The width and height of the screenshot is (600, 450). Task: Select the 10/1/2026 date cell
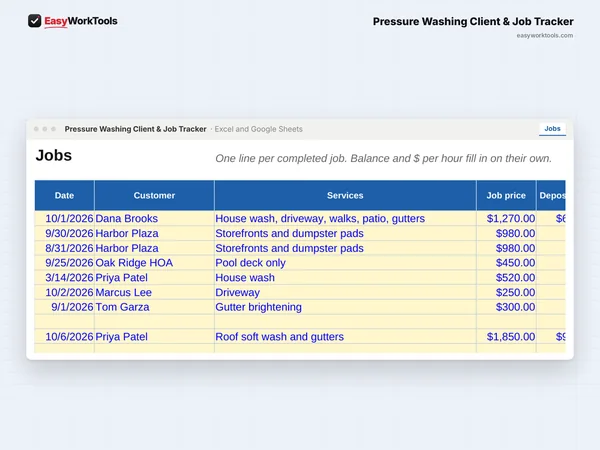tap(64, 218)
